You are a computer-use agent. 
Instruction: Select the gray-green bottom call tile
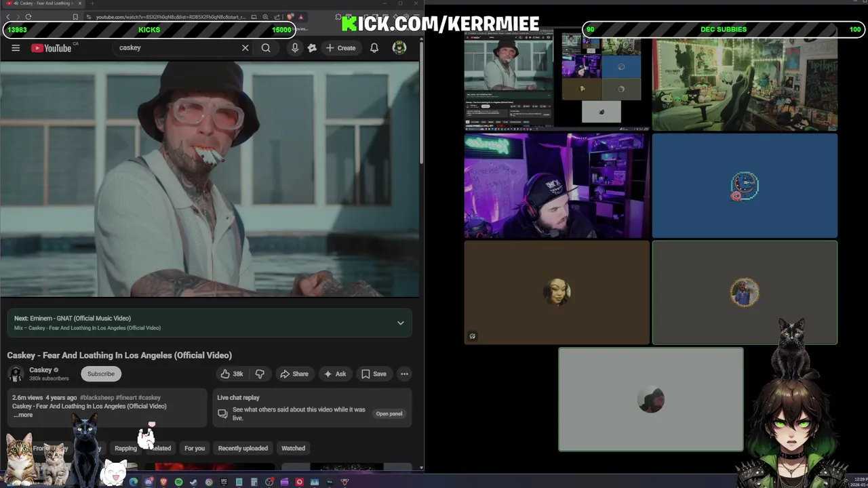(x=651, y=399)
